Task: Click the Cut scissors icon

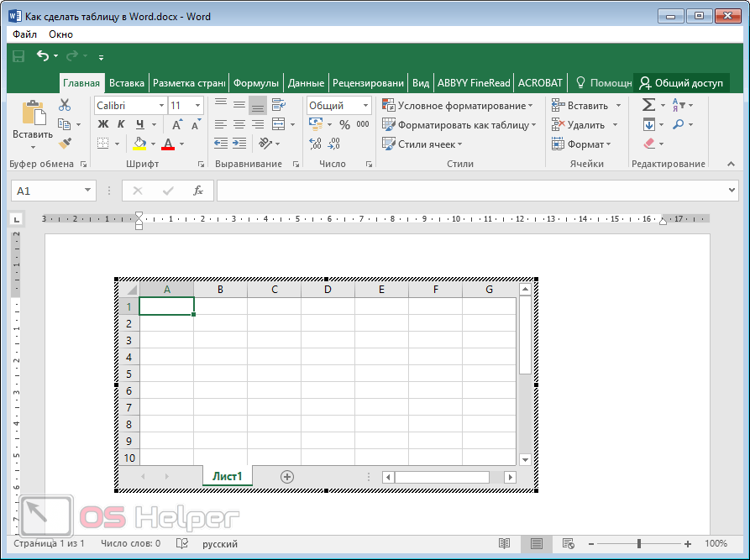Action: point(65,105)
